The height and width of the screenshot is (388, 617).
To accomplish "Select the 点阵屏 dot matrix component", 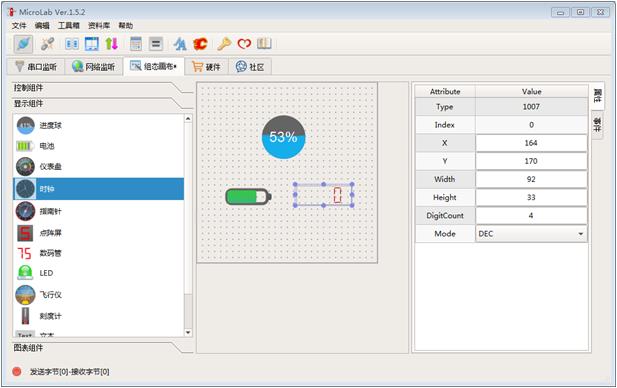I will [x=98, y=233].
